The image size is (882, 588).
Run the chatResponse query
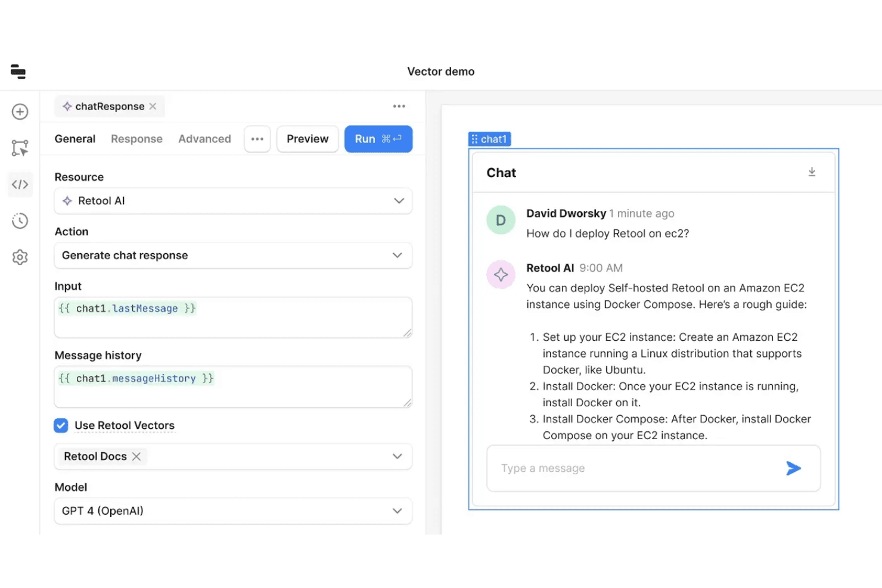pos(378,139)
